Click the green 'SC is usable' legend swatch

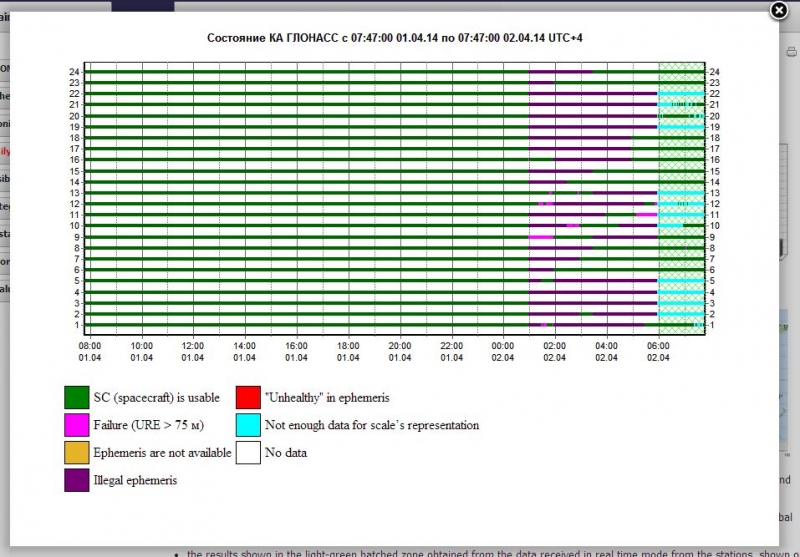coord(77,397)
